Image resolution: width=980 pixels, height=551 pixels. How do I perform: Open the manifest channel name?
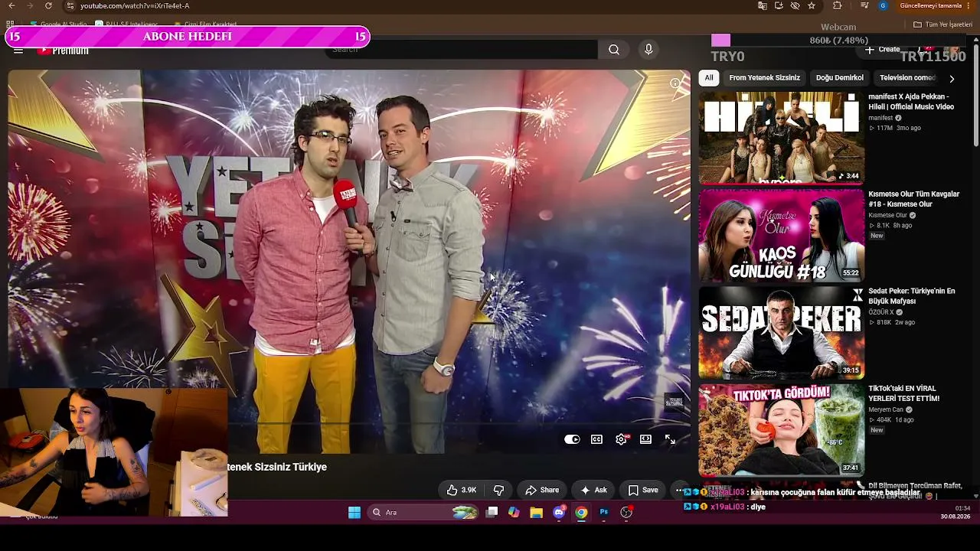880,118
